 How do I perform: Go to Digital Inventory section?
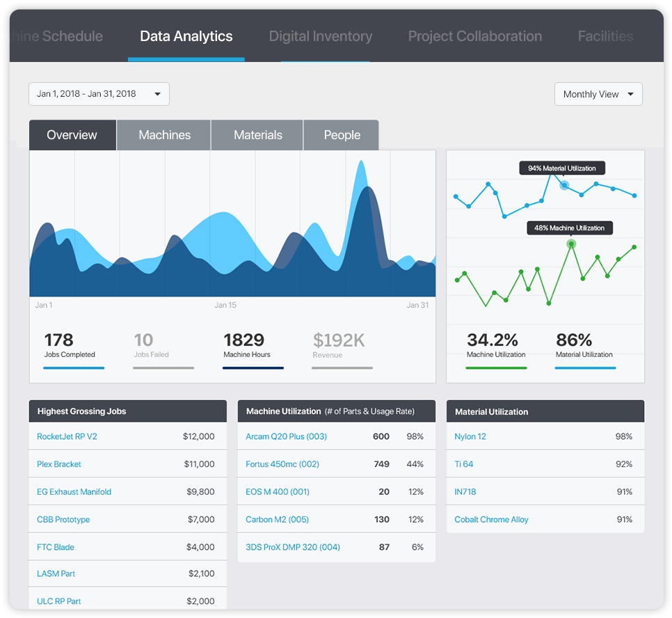tap(321, 36)
